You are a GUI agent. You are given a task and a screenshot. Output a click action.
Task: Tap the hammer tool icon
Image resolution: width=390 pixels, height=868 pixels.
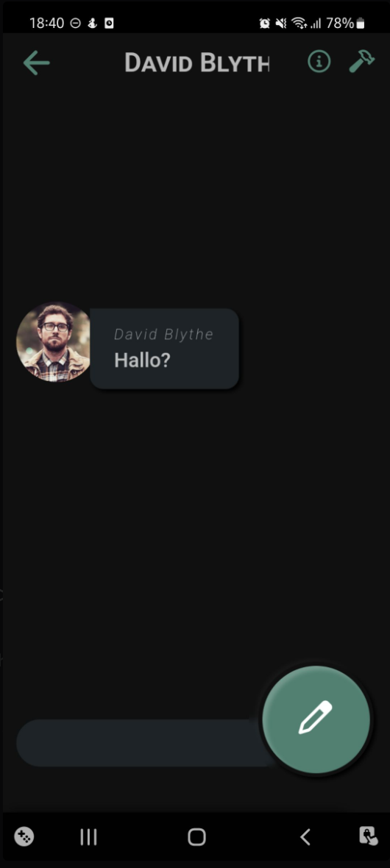point(362,62)
